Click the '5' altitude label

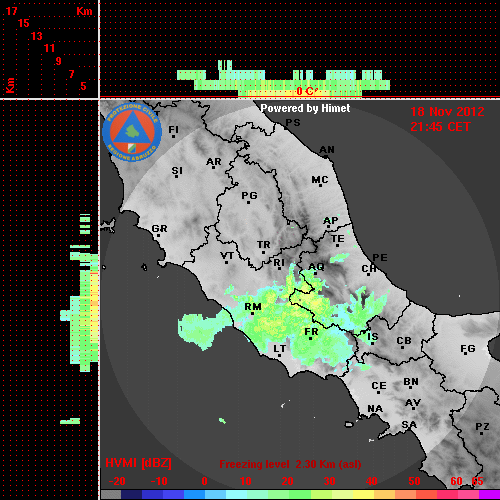83,86
